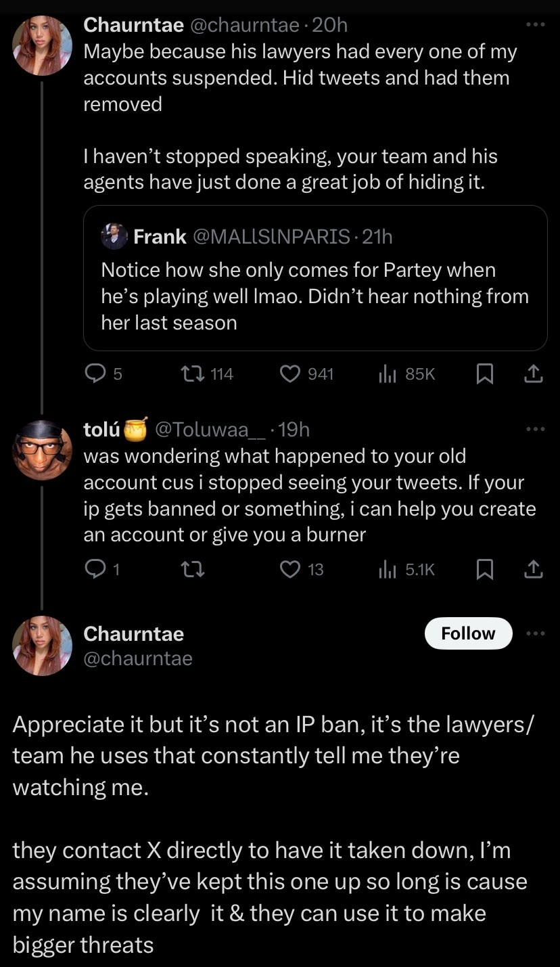Open the @Toluwaa__ profile handle
The image size is (560, 967).
tap(210, 429)
